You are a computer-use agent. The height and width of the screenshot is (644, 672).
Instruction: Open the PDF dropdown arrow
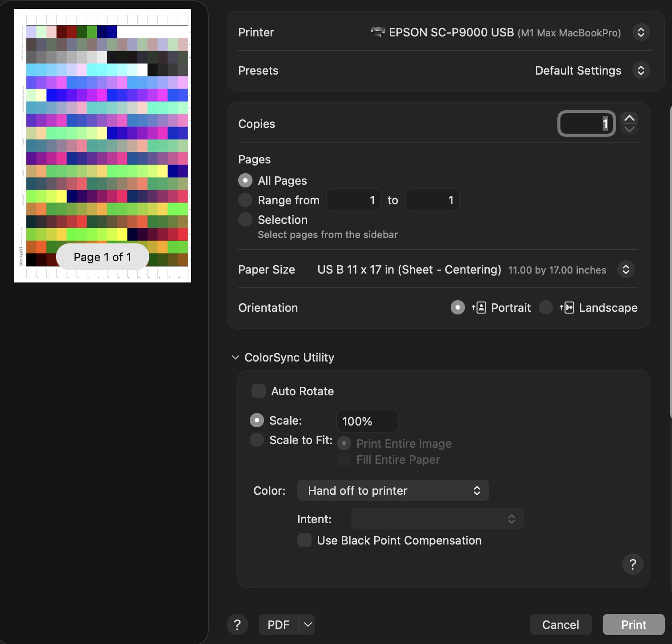[x=308, y=624]
